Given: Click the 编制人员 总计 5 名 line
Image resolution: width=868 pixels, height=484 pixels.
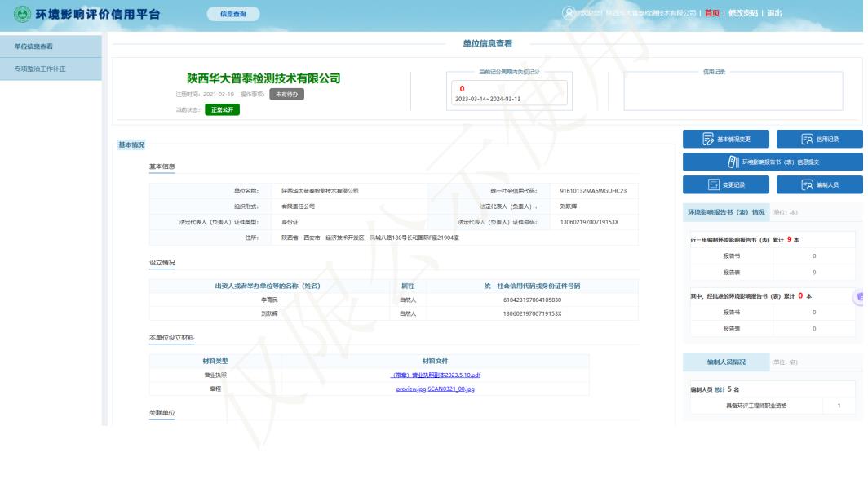Looking at the screenshot, I should pyautogui.click(x=714, y=389).
